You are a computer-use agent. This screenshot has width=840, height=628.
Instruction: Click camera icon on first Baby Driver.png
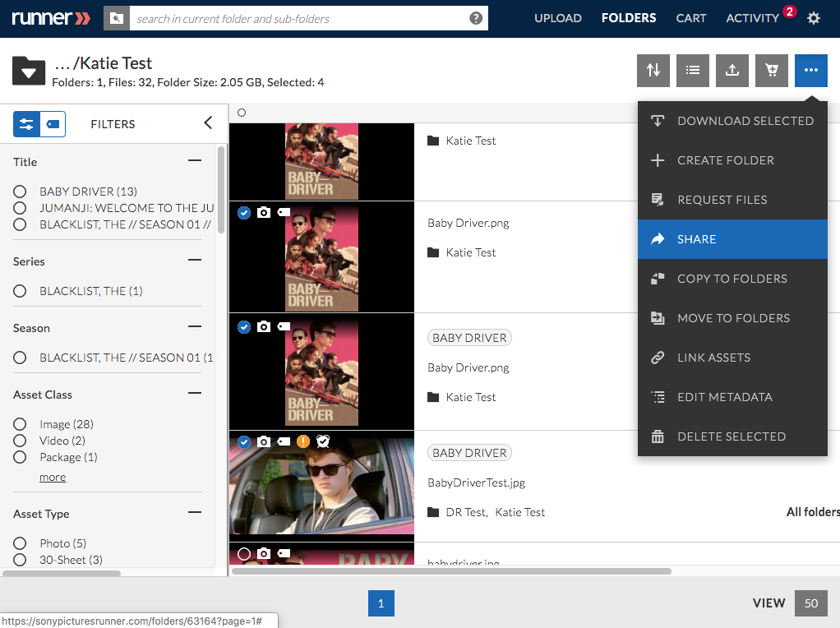pos(264,212)
